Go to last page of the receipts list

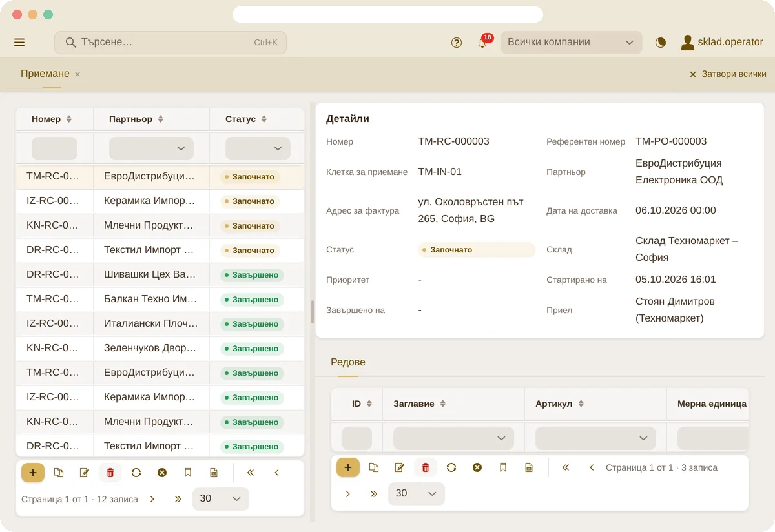pos(178,498)
